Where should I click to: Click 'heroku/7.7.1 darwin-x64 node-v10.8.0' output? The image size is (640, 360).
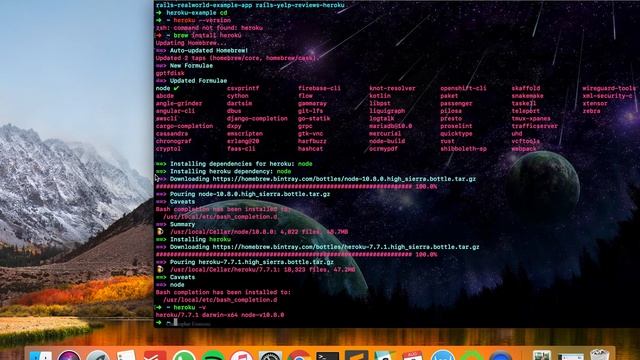(220, 315)
